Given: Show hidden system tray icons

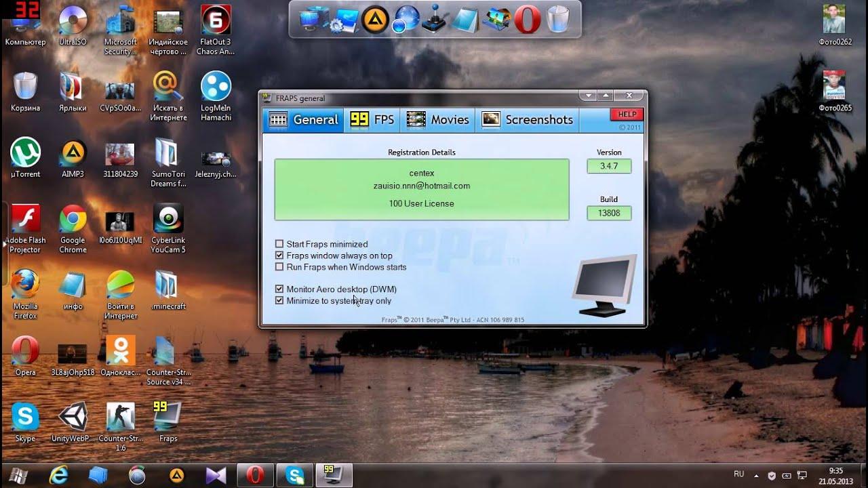Looking at the screenshot, I should click(x=757, y=475).
